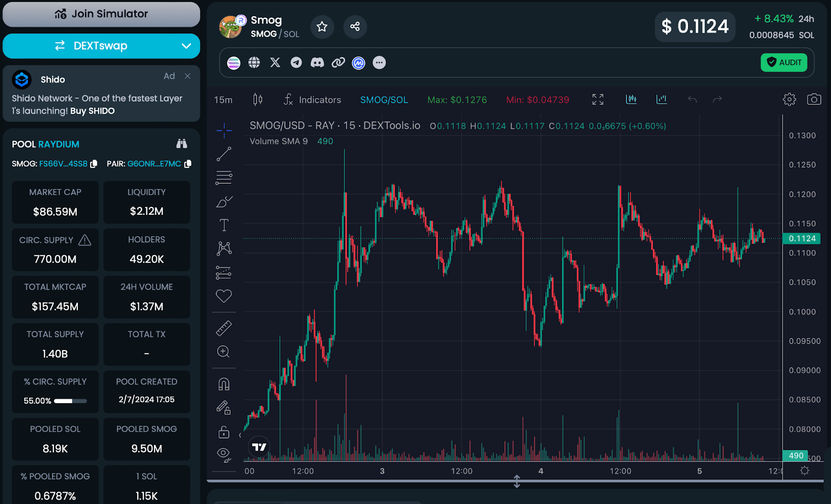Open SMOG address FS66V...4SS8 link
The height and width of the screenshot is (504, 831).
click(x=63, y=164)
